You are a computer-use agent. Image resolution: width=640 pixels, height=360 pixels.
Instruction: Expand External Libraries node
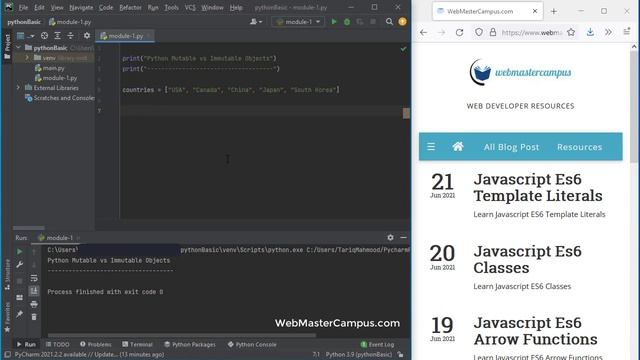(x=18, y=88)
